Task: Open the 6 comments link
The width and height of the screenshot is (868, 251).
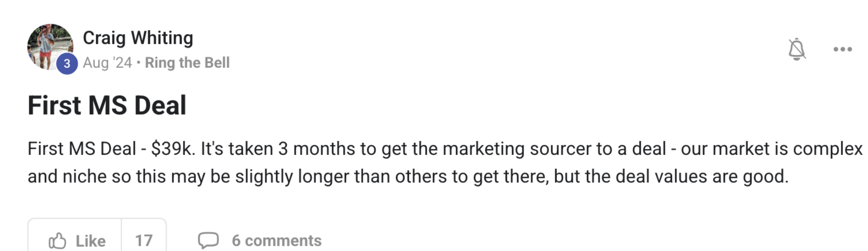Action: click(x=276, y=241)
